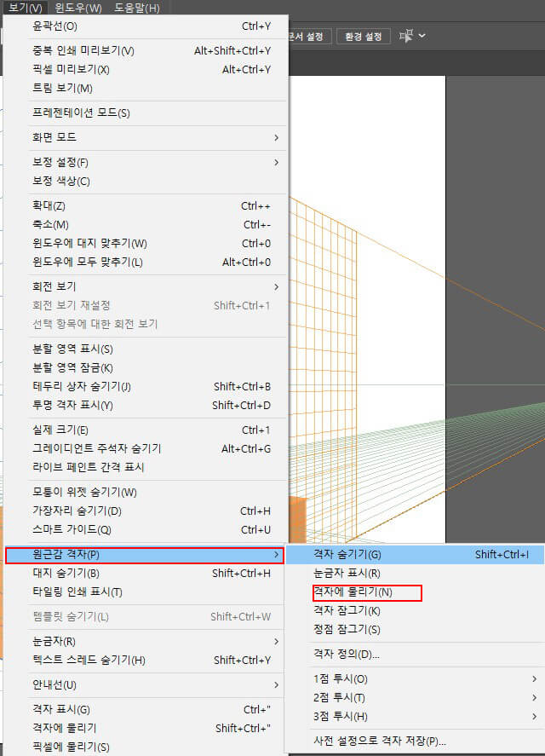The width and height of the screenshot is (545, 756).
Task: Toggle 투명 격자 표시(Y)
Action: (x=145, y=406)
